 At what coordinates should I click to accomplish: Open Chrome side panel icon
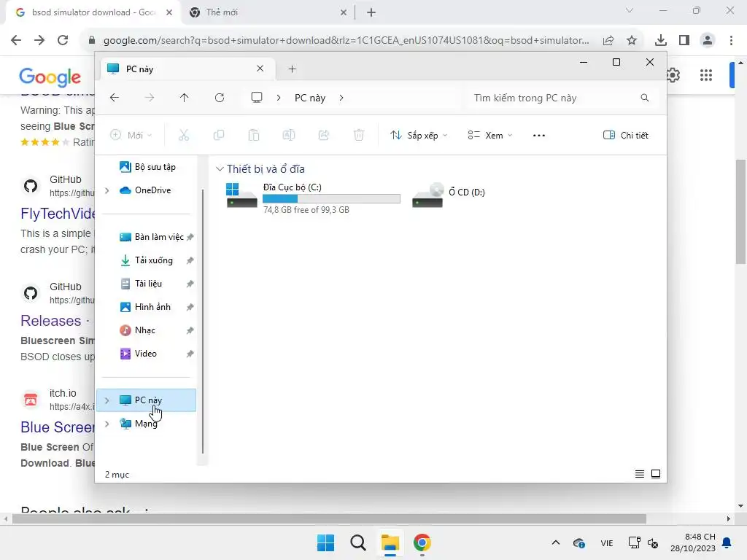coord(684,40)
